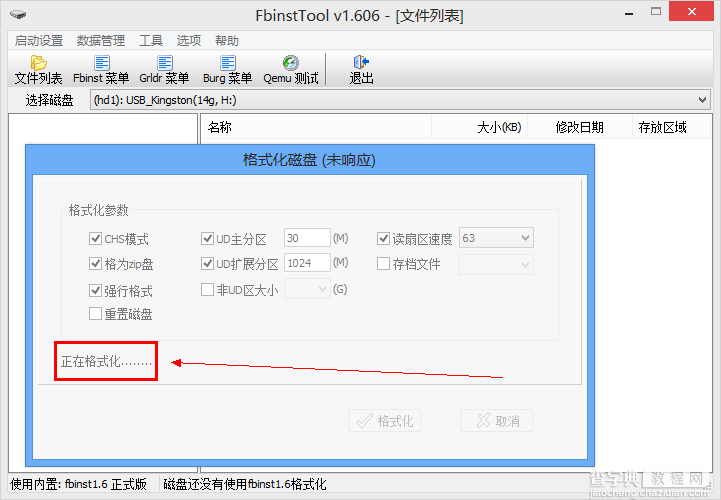Viewport: 721px width, 500px height.
Task: Enable the 重置磁盘 checkbox
Action: 95,314
